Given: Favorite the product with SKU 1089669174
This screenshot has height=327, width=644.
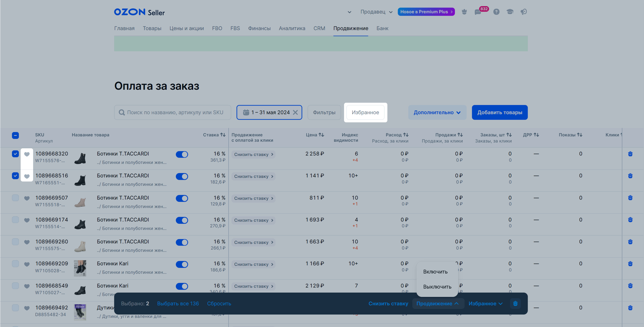Looking at the screenshot, I should point(27,220).
